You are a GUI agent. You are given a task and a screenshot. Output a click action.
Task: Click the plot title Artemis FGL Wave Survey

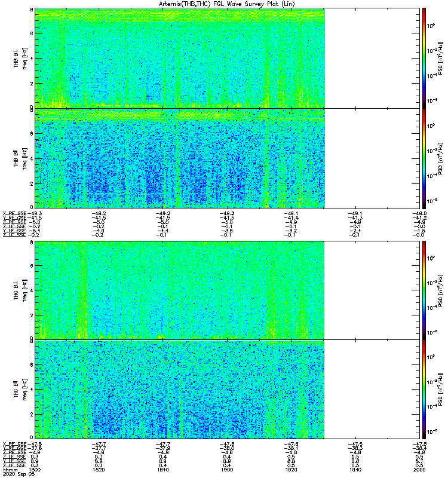227,4
